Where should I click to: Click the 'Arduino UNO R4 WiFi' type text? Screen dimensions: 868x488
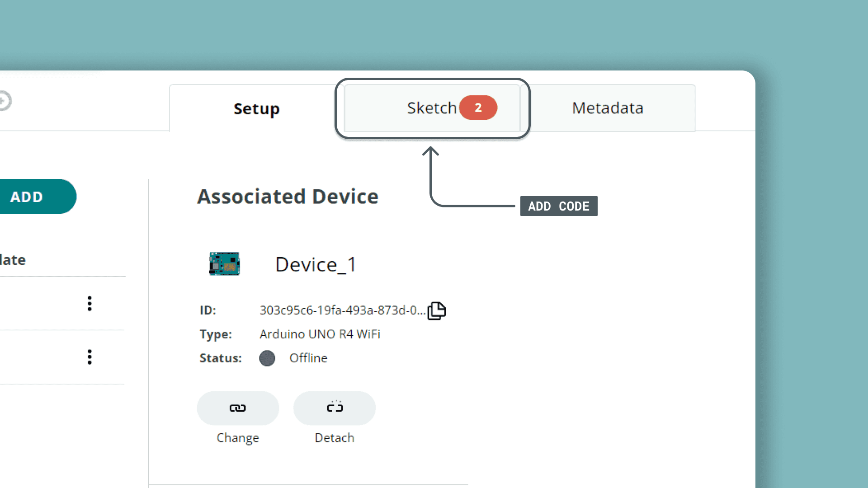pyautogui.click(x=320, y=334)
